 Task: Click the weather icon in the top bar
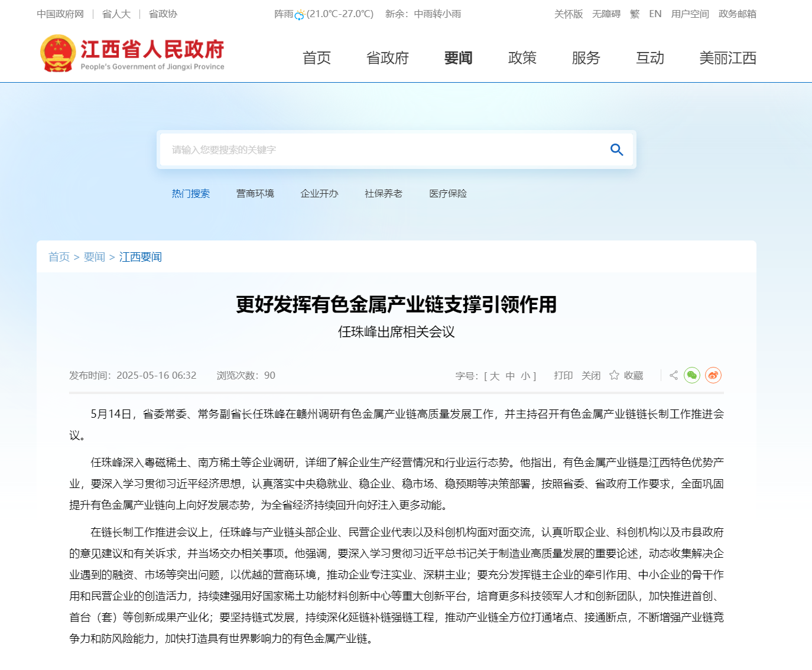click(300, 15)
